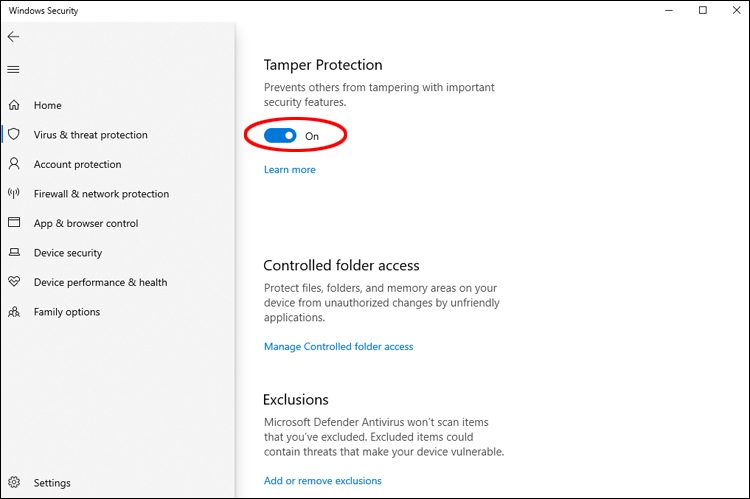Click Add or remove exclusions link
750x499 pixels.
pos(323,481)
